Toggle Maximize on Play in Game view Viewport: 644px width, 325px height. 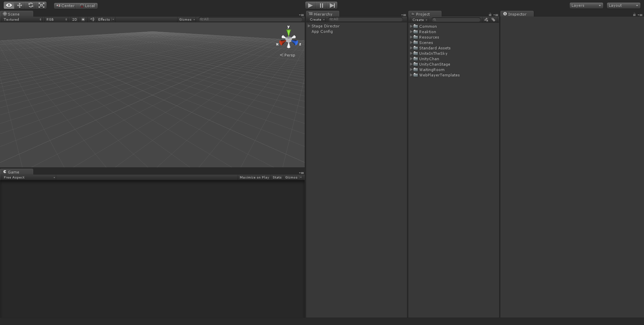pyautogui.click(x=254, y=177)
